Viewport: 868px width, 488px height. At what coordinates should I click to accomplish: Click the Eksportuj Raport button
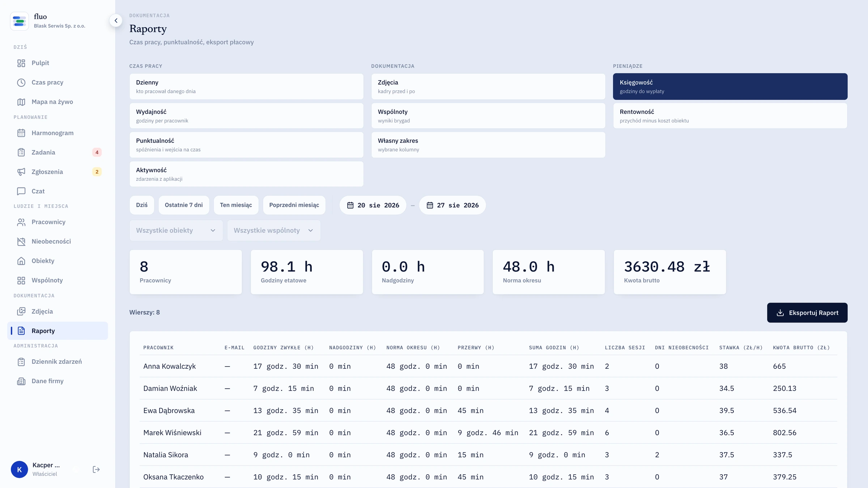[807, 313]
